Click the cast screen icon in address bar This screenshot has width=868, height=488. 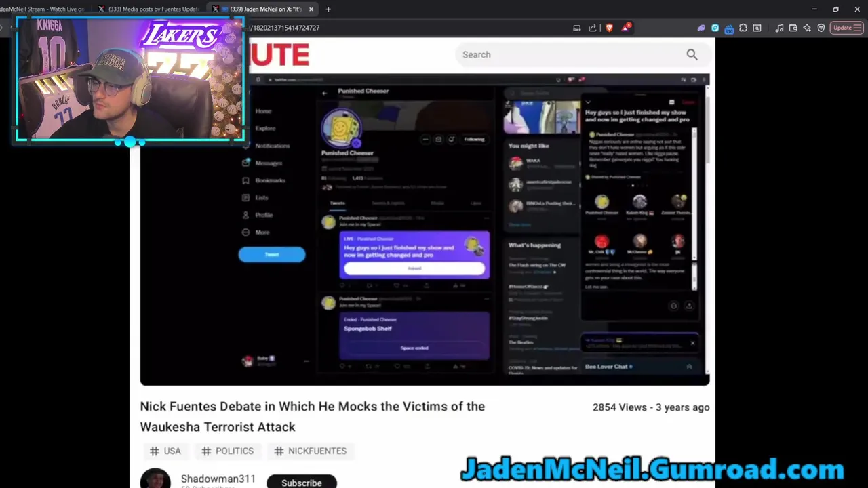point(576,28)
